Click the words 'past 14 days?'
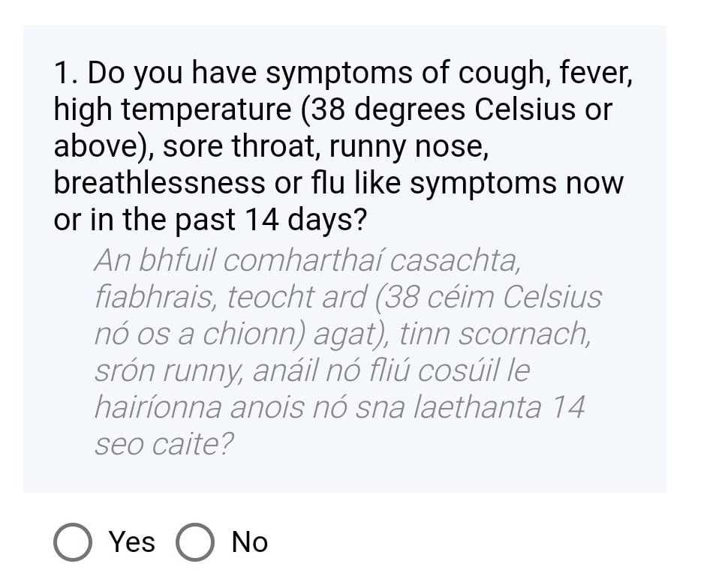The image size is (701, 588). [271, 220]
